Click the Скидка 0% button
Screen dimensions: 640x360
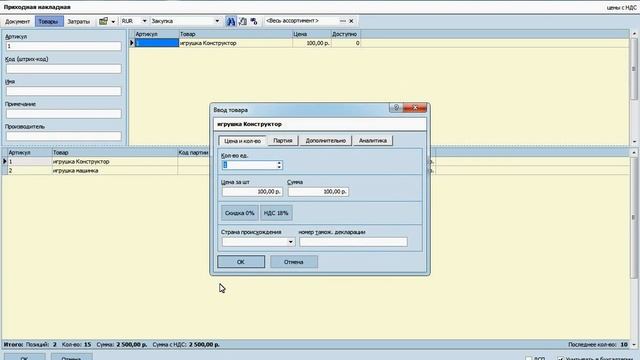(240, 213)
